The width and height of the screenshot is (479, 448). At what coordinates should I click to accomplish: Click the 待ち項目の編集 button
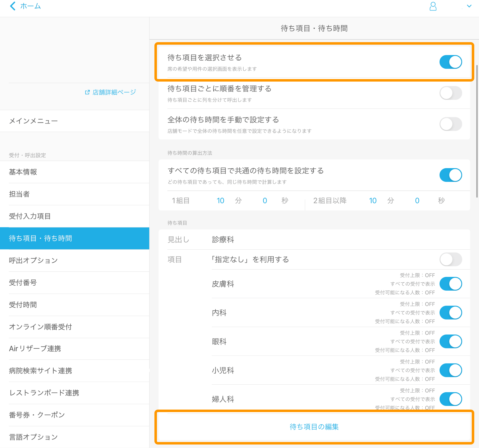314,427
